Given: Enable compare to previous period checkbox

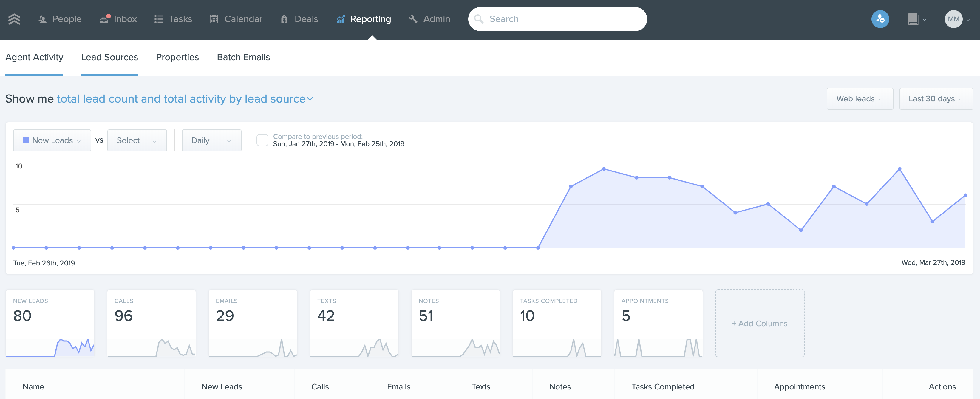Looking at the screenshot, I should [262, 140].
